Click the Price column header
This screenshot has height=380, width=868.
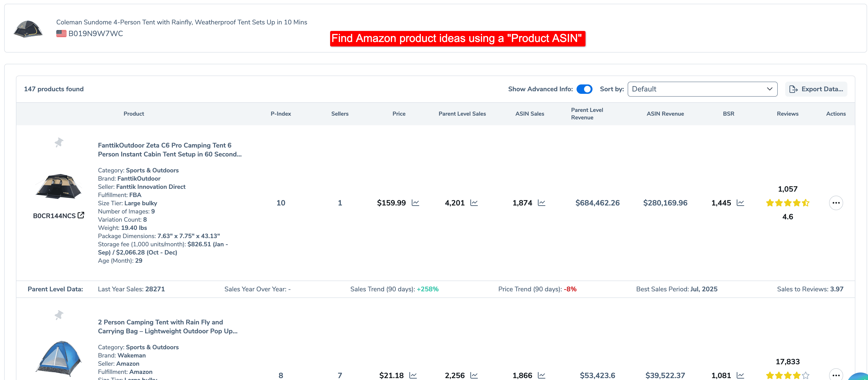click(399, 114)
